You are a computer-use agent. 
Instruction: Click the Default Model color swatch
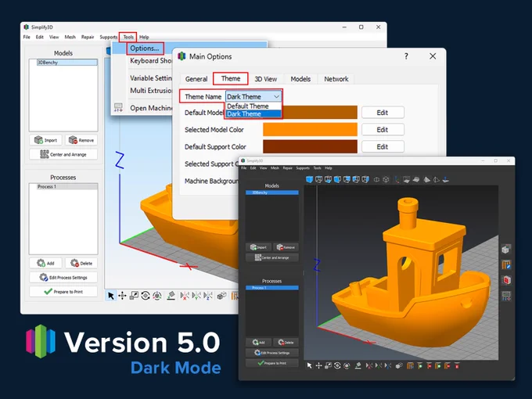tap(320, 113)
